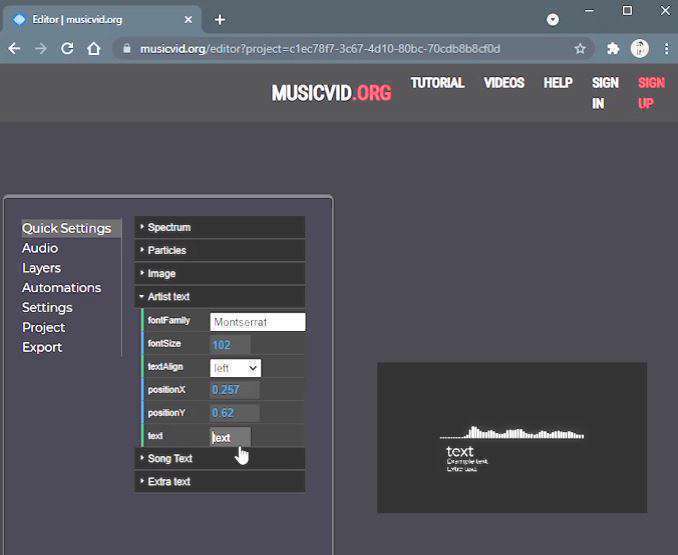Maximize the browser window
The height and width of the screenshot is (555, 678).
pyautogui.click(x=627, y=11)
